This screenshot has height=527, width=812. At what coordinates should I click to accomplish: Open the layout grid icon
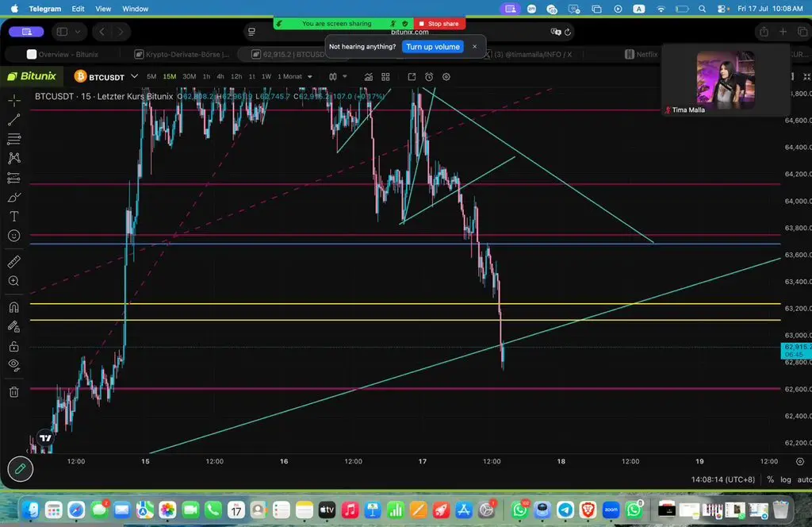pos(385,77)
